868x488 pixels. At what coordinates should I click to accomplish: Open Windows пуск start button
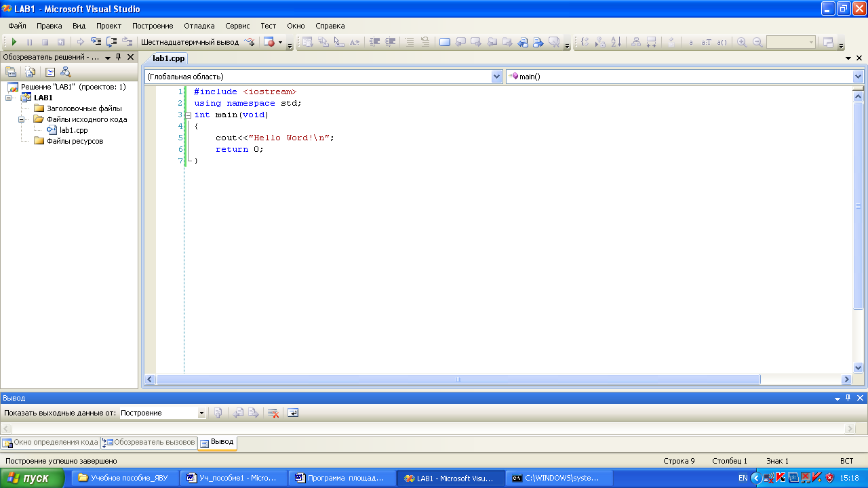[x=32, y=478]
